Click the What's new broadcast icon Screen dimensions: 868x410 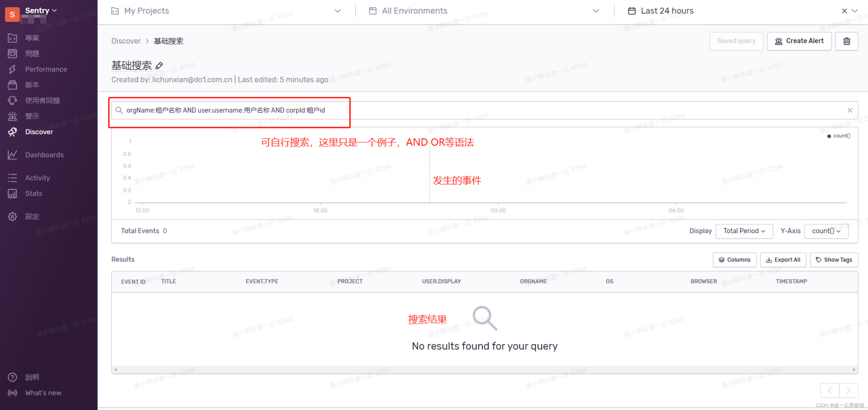(x=12, y=393)
